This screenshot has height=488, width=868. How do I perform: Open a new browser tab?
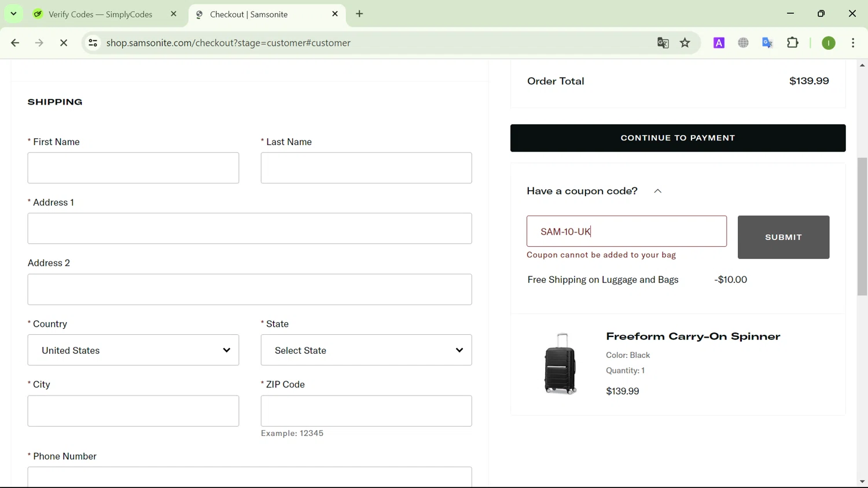pyautogui.click(x=360, y=14)
